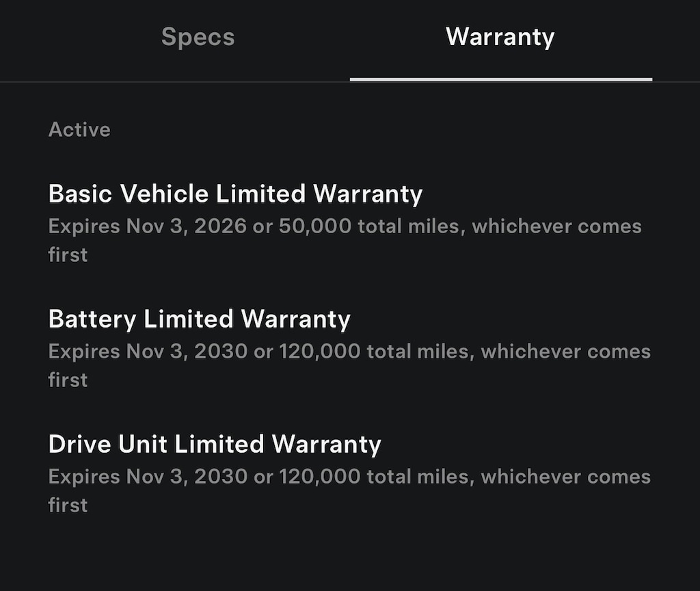Click the Active section label

tap(79, 129)
